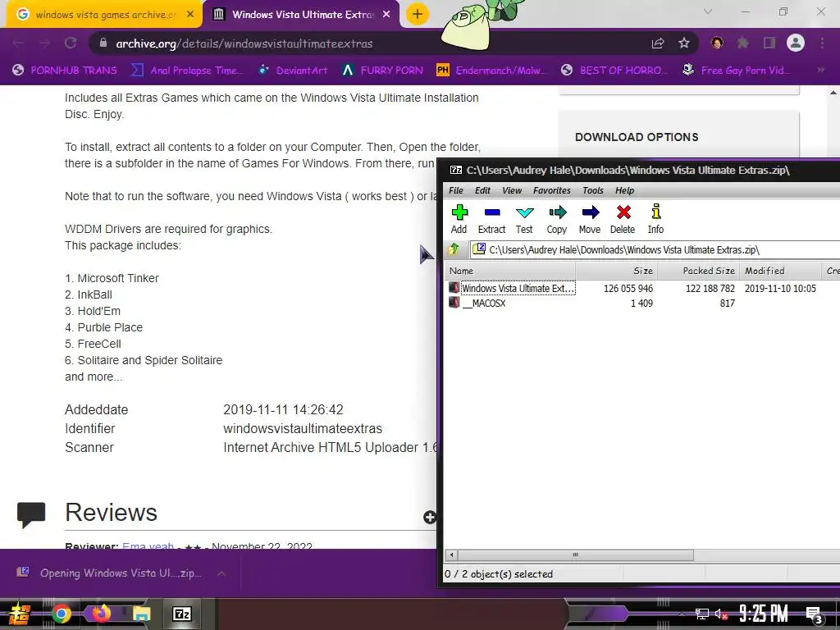
Task: Add a review with the plus icon
Action: [x=430, y=517]
